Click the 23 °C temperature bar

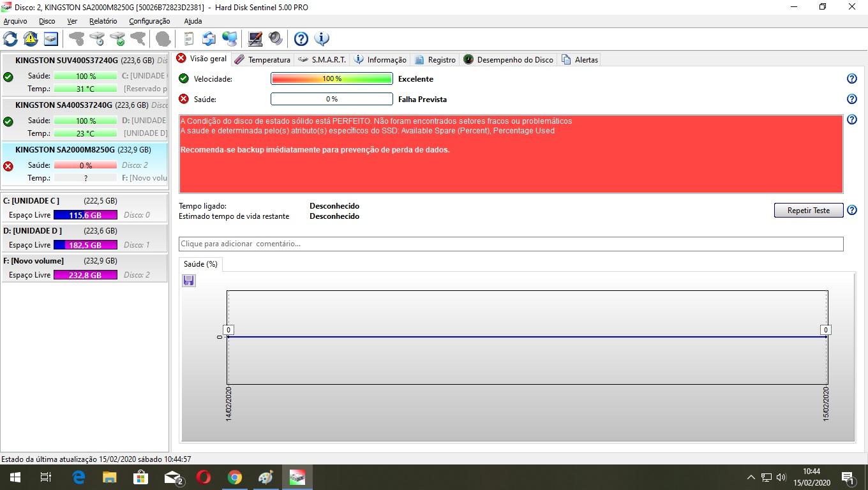click(x=86, y=133)
